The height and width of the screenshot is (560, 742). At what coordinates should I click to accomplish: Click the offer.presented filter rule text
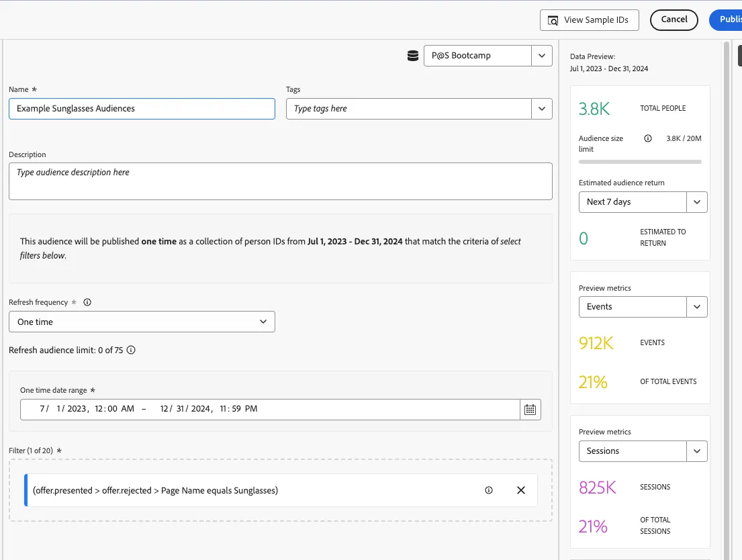[155, 490]
